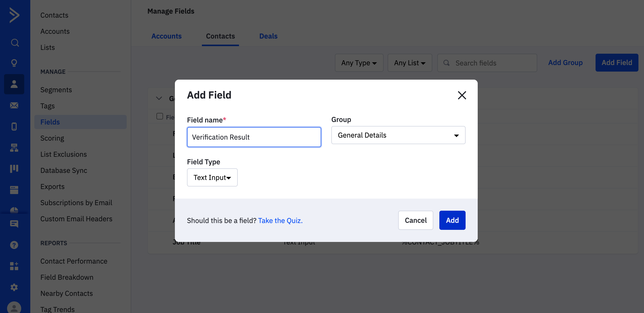
Task: Follow the Take the Quiz link
Action: pos(280,221)
